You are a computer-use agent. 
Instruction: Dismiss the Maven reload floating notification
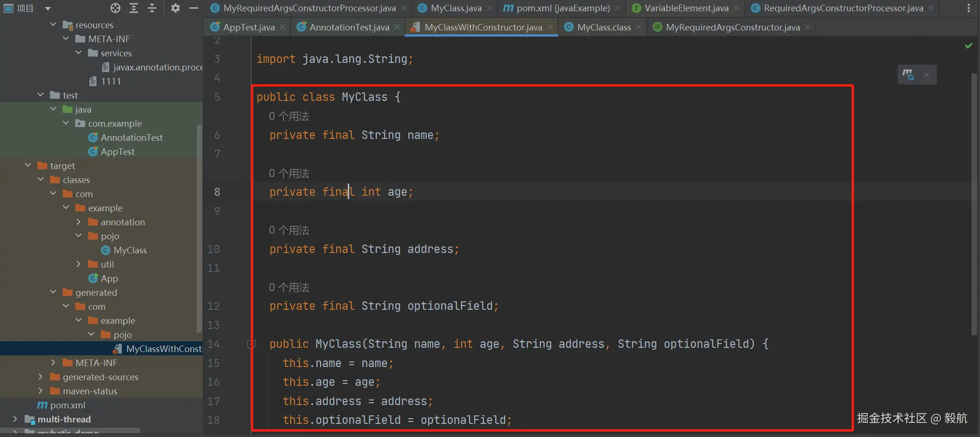[926, 75]
